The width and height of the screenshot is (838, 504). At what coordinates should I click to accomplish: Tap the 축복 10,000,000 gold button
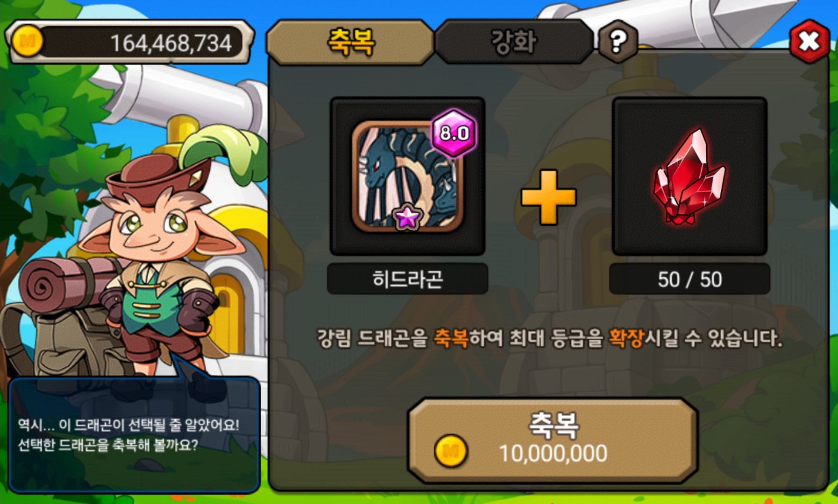point(553,441)
